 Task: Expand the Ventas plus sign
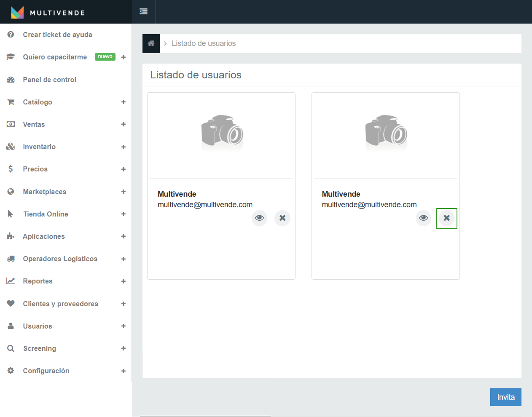124,124
